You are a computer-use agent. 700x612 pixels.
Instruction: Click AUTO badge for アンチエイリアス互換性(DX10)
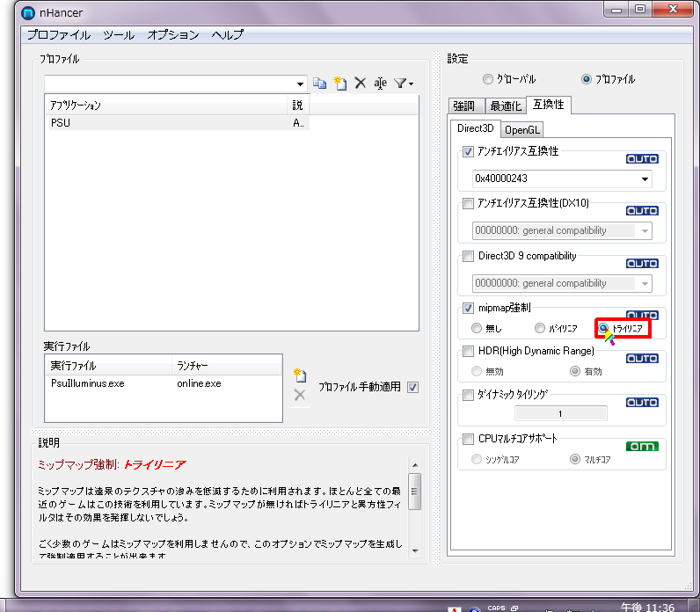point(642,211)
